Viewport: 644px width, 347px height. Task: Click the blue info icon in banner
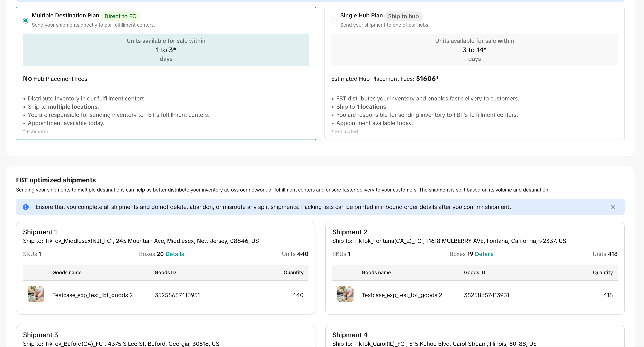(26, 207)
